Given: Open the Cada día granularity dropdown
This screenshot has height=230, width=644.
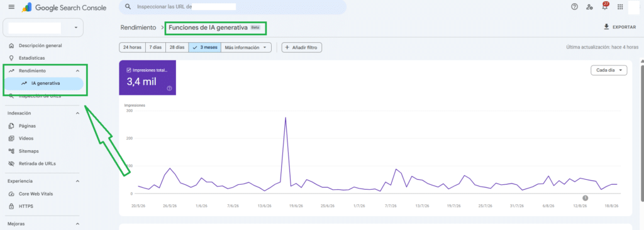Looking at the screenshot, I should coord(609,70).
